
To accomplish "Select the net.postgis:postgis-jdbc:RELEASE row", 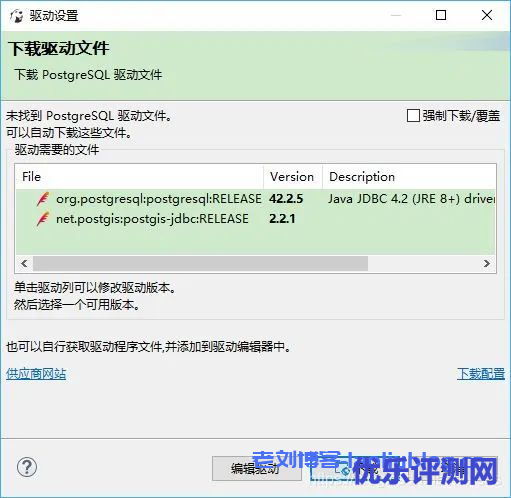I will click(x=256, y=219).
